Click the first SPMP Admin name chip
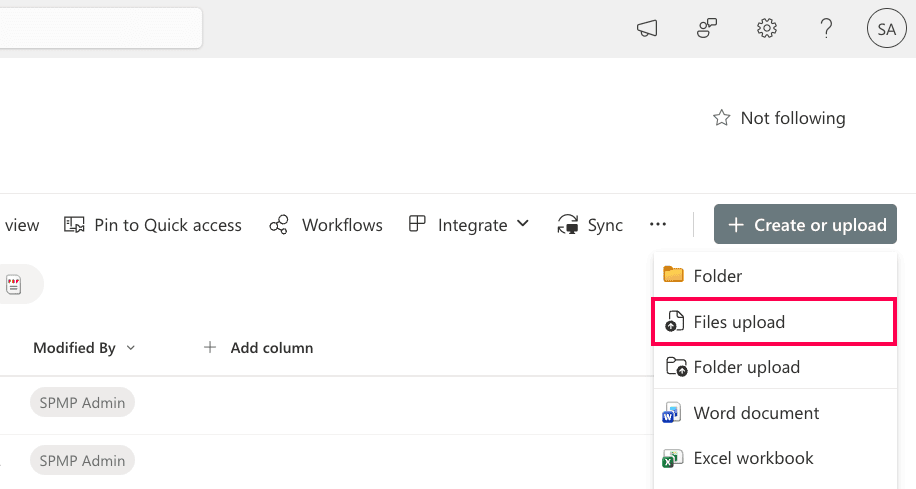This screenshot has width=916, height=489. tap(82, 403)
